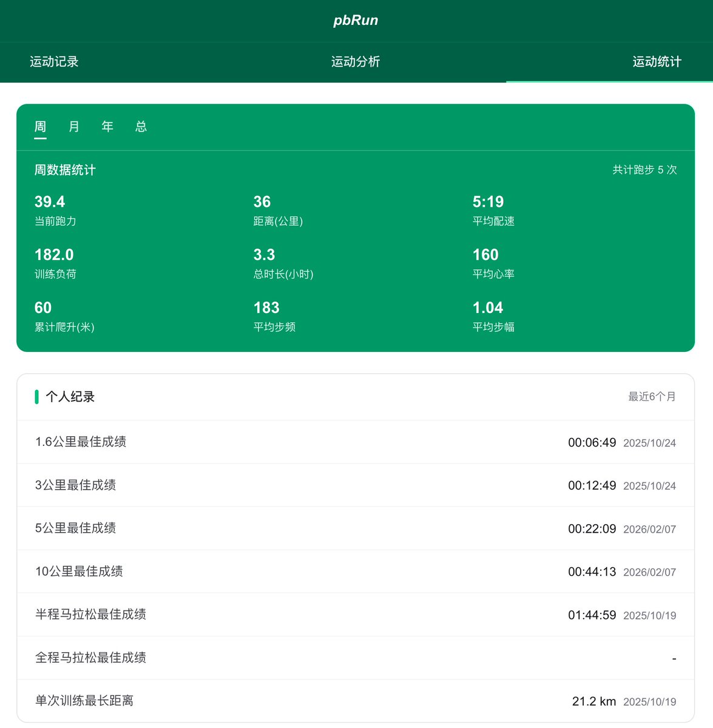This screenshot has height=728, width=713.
Task: Click the 1.6公里 record date 2025/10/24
Action: pos(649,443)
